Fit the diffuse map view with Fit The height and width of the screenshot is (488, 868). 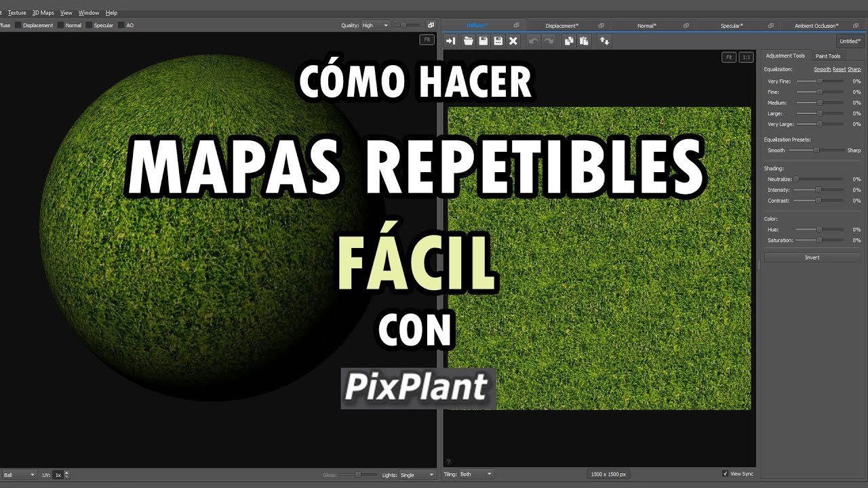pos(729,58)
